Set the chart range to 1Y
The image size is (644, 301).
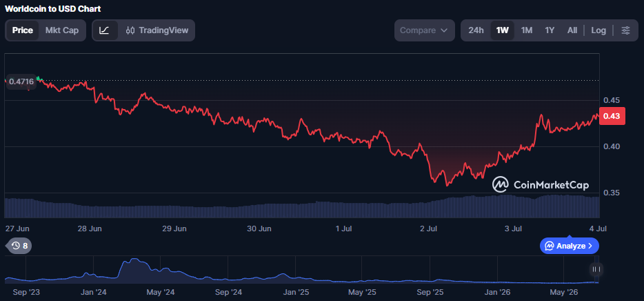click(550, 30)
